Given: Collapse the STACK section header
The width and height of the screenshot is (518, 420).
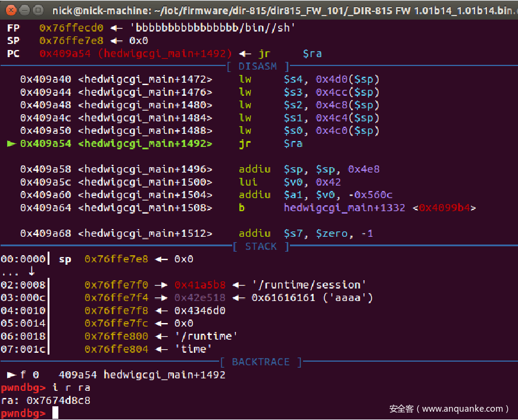Looking at the screenshot, I should 261,246.
